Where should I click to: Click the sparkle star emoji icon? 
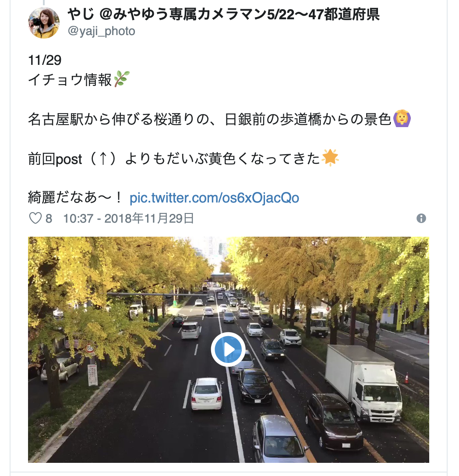[330, 157]
